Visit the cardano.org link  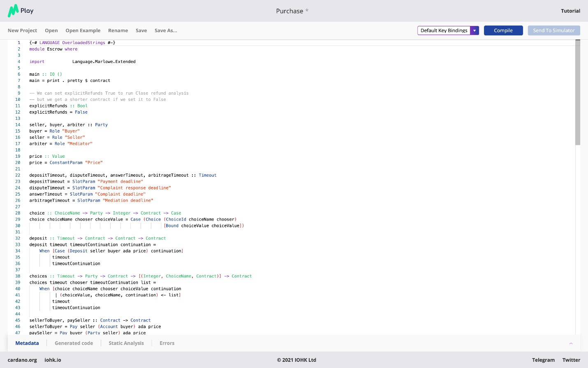[x=22, y=360]
